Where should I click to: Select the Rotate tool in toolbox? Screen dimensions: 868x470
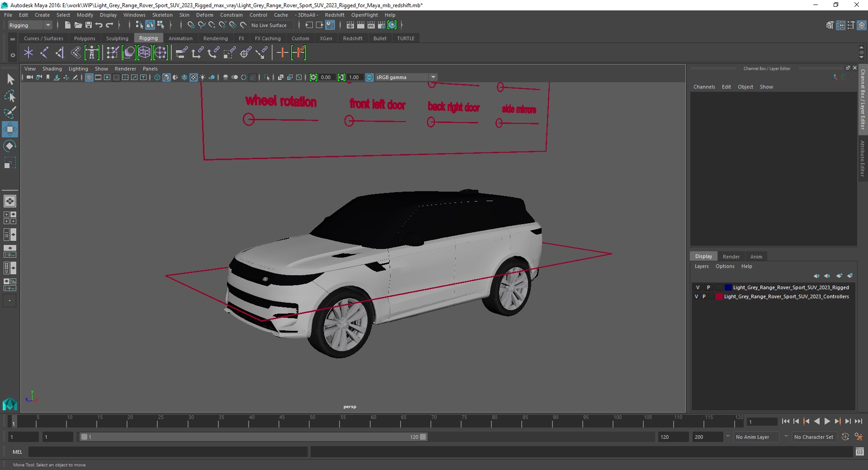[10, 146]
